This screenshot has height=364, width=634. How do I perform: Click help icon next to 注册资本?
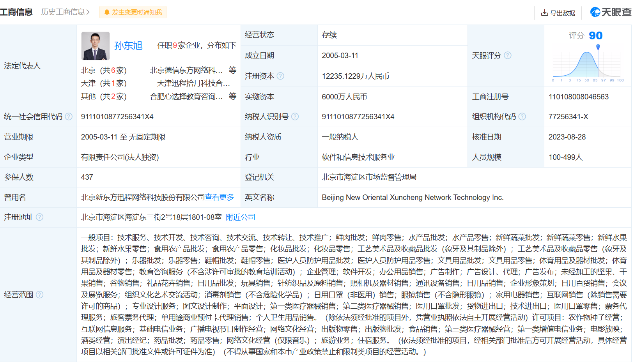(x=280, y=76)
